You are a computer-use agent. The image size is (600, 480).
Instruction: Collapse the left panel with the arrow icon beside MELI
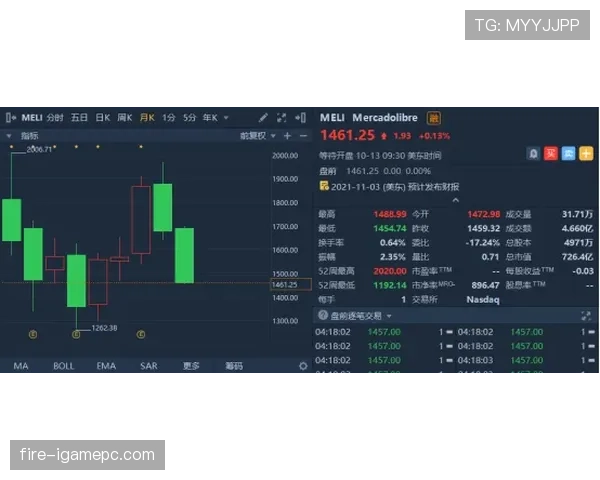click(x=11, y=118)
